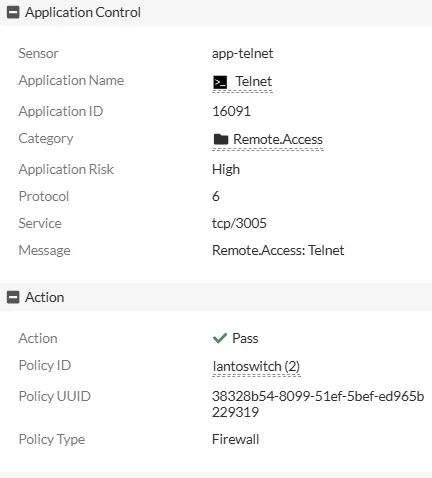Open the Telnet application name link
Image resolution: width=432 pixels, height=478 pixels.
point(254,81)
